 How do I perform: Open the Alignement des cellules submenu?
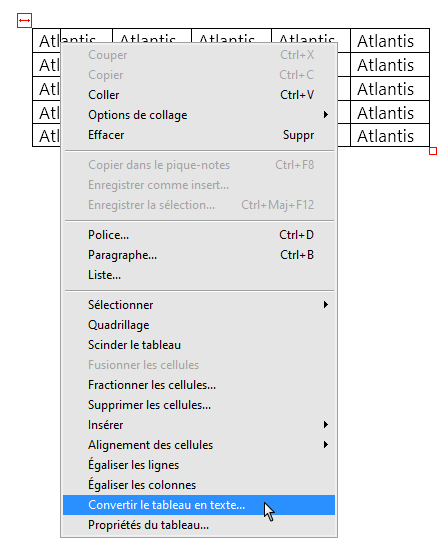pyautogui.click(x=199, y=445)
